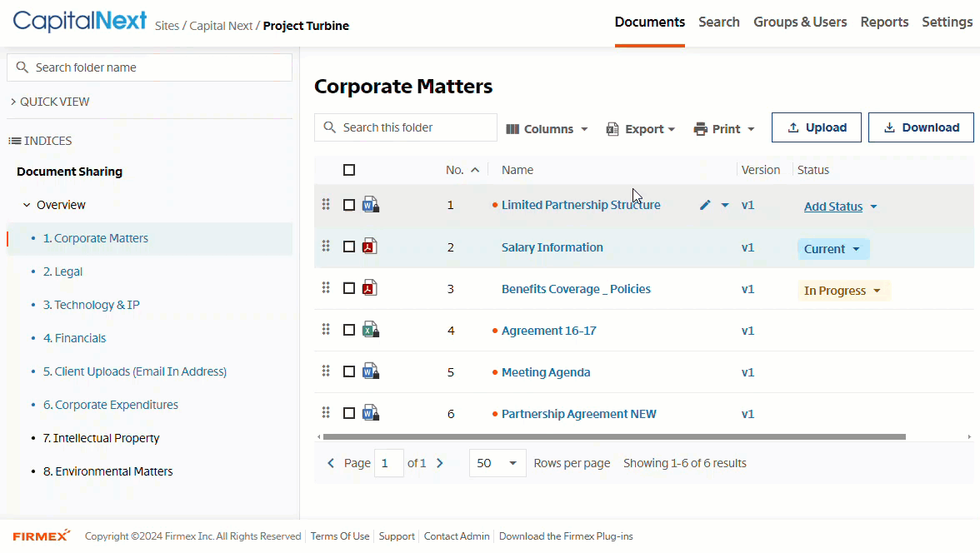Click the Excel icon for Agreement 16-17
Viewport: 980px width, 553px height.
click(x=371, y=329)
